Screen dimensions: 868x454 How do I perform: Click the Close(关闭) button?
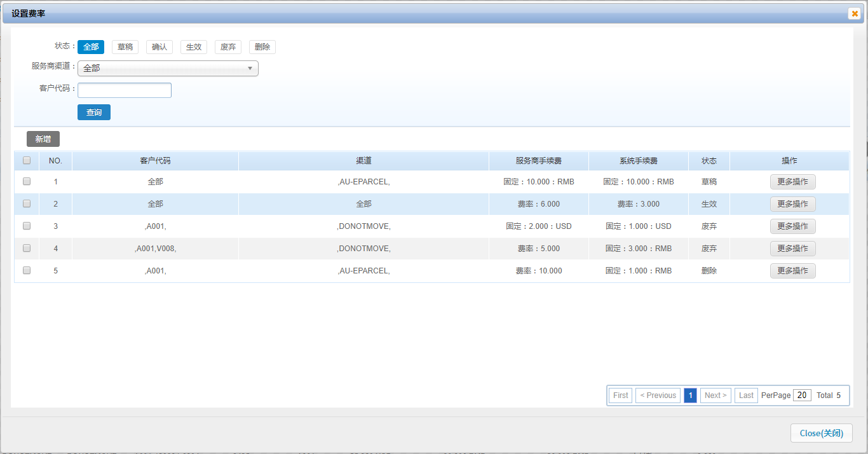pyautogui.click(x=821, y=433)
